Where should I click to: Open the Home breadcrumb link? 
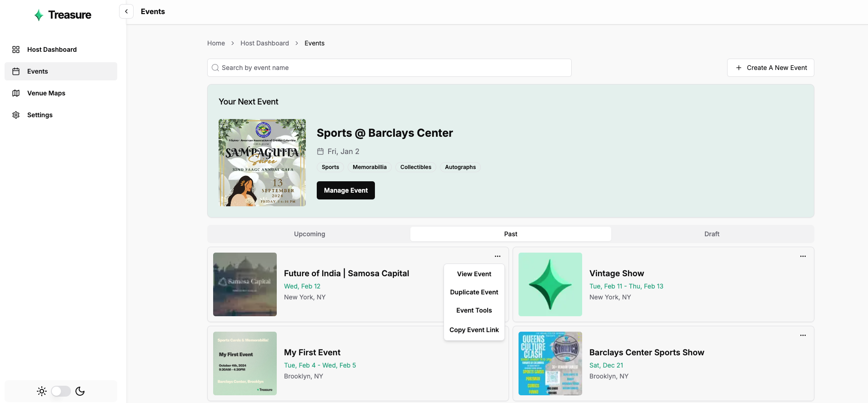click(x=216, y=43)
